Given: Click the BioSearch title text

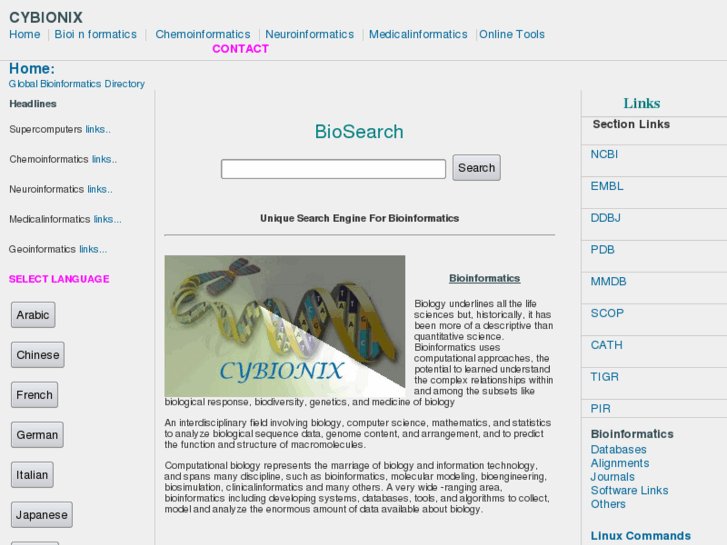Looking at the screenshot, I should [359, 132].
